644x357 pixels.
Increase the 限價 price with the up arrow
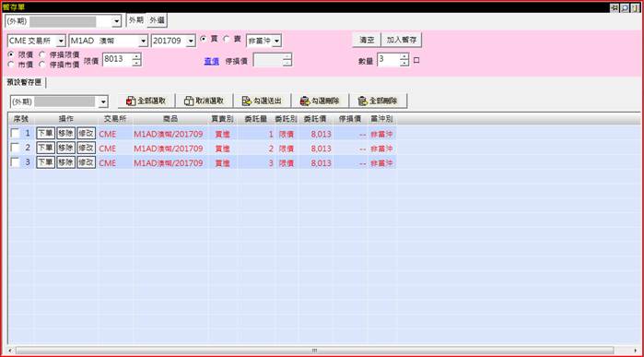(x=136, y=57)
